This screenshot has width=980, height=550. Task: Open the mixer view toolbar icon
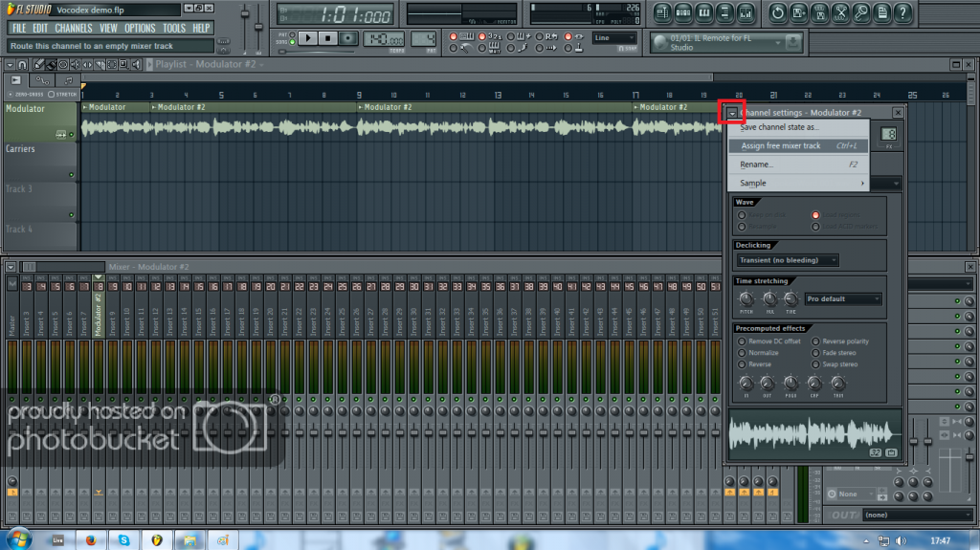746,12
